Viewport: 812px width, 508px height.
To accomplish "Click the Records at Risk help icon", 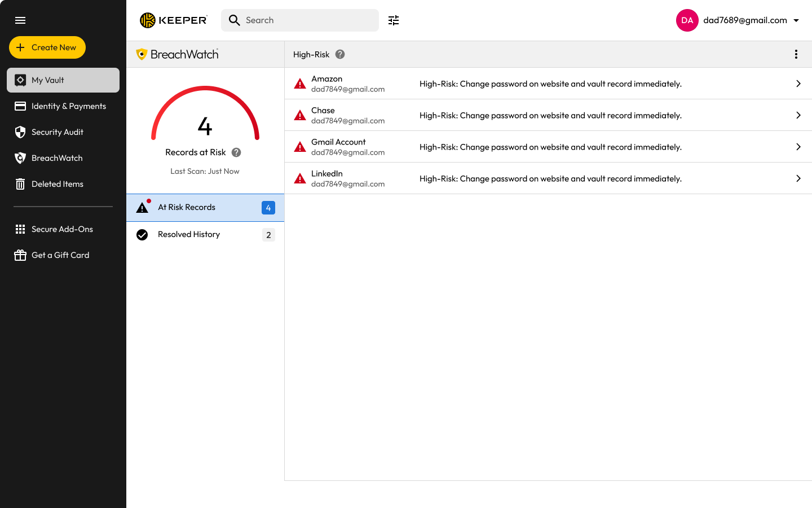I will 236,152.
